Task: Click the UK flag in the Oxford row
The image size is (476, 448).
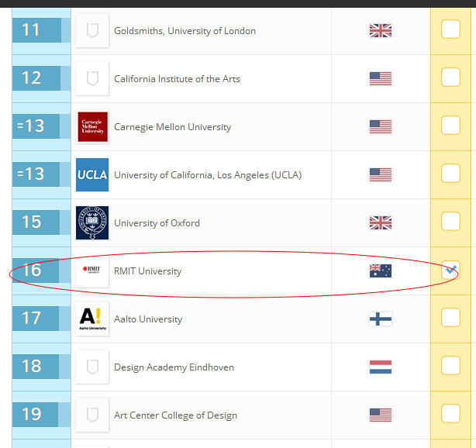Action: point(381,222)
